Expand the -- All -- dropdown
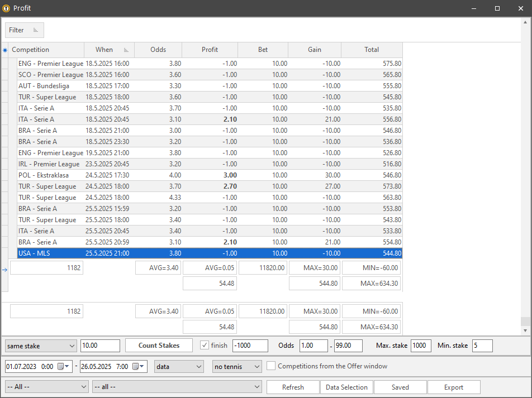The height and width of the screenshot is (398, 532). [x=46, y=387]
